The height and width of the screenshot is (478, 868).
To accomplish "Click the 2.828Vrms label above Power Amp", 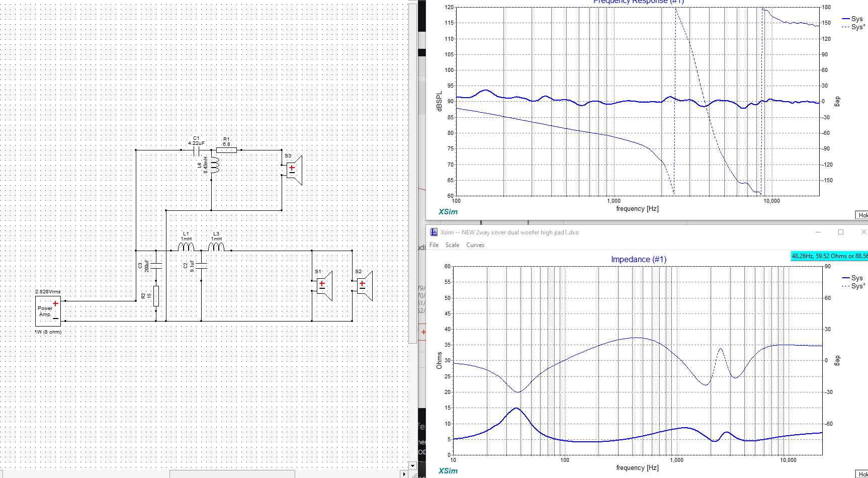I will pyautogui.click(x=48, y=292).
